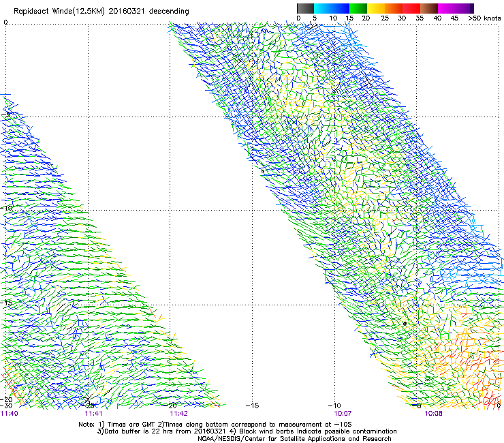Image resolution: width=504 pixels, height=443 pixels.
Task: Click the ">50 knots" legend label
Action: [x=484, y=18]
